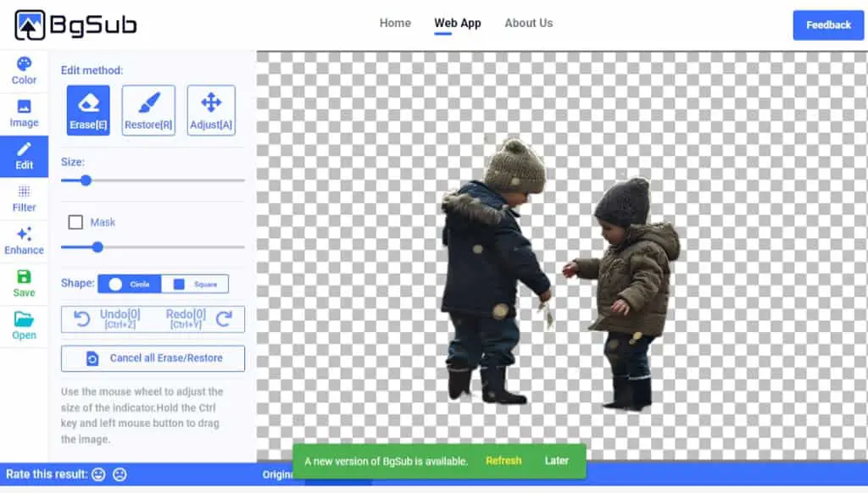Select the Image sidebar icon
Screen dimensions: 868x493
(x=24, y=114)
